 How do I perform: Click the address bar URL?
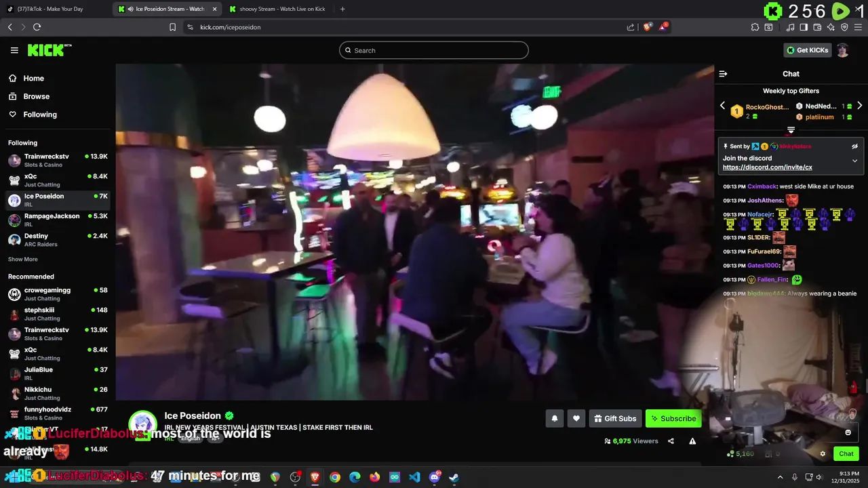(231, 27)
